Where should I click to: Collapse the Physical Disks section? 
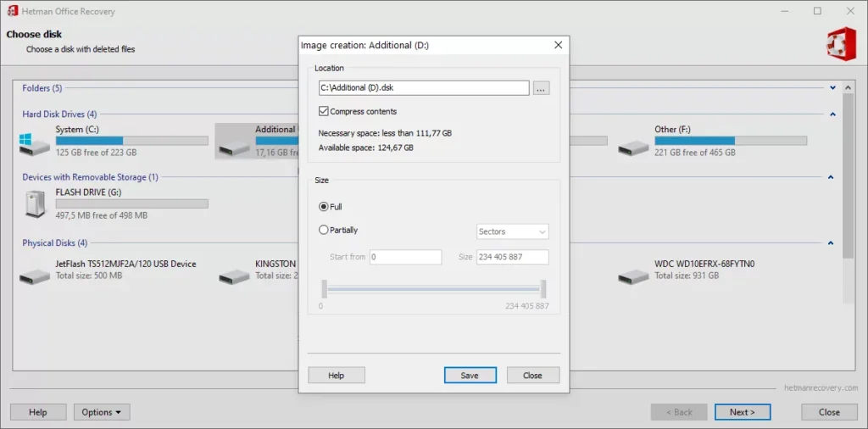click(x=831, y=243)
